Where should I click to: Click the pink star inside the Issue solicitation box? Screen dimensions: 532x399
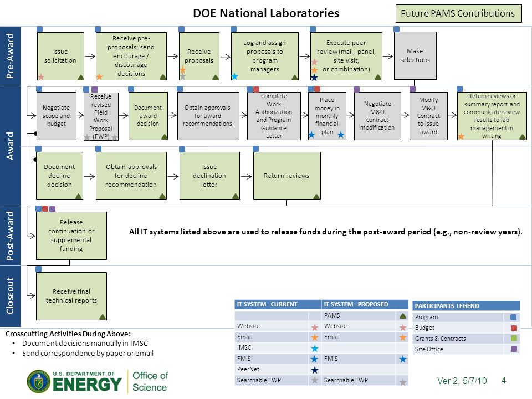coord(41,76)
